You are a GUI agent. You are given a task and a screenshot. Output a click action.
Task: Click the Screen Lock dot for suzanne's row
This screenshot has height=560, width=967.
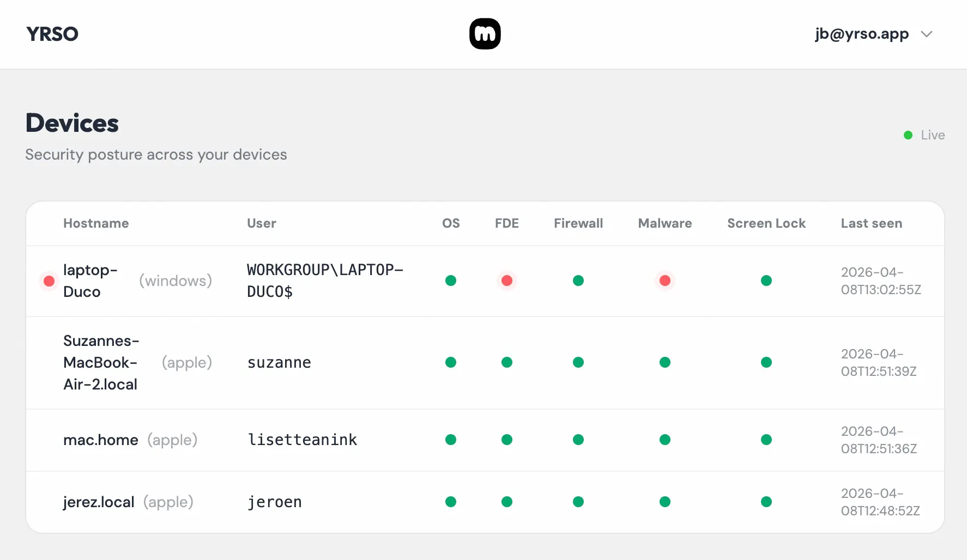point(766,362)
